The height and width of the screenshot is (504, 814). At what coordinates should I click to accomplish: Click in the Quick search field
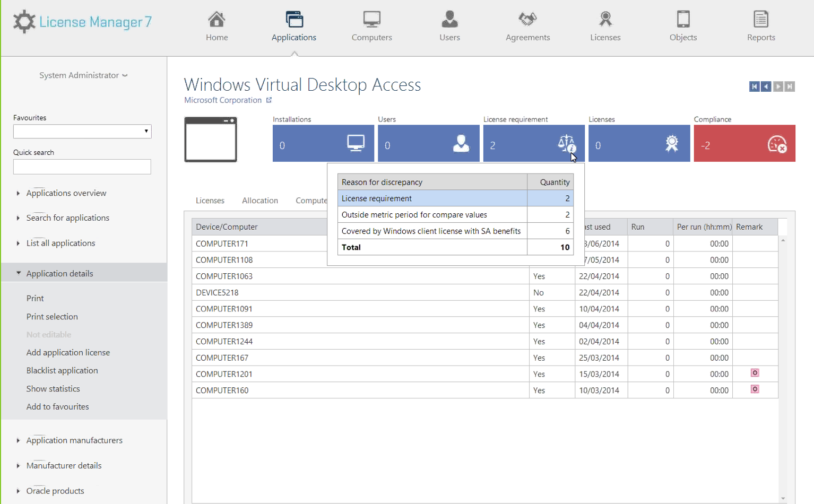point(82,167)
